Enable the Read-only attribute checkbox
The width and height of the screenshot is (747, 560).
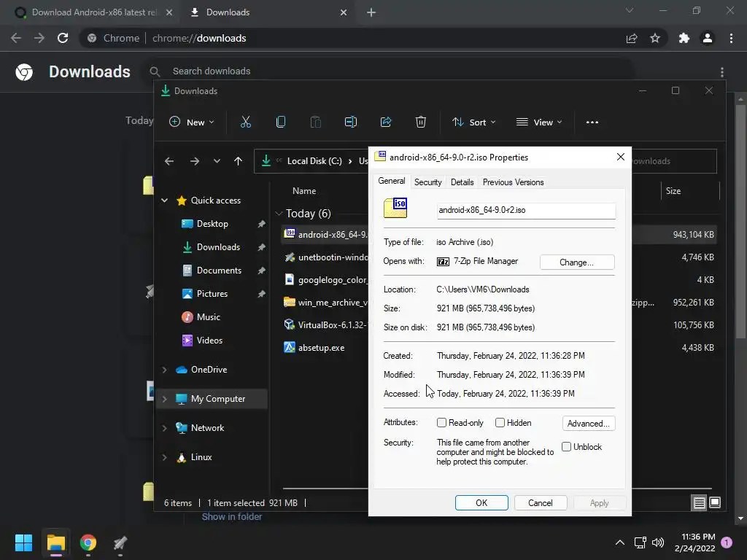click(x=441, y=422)
